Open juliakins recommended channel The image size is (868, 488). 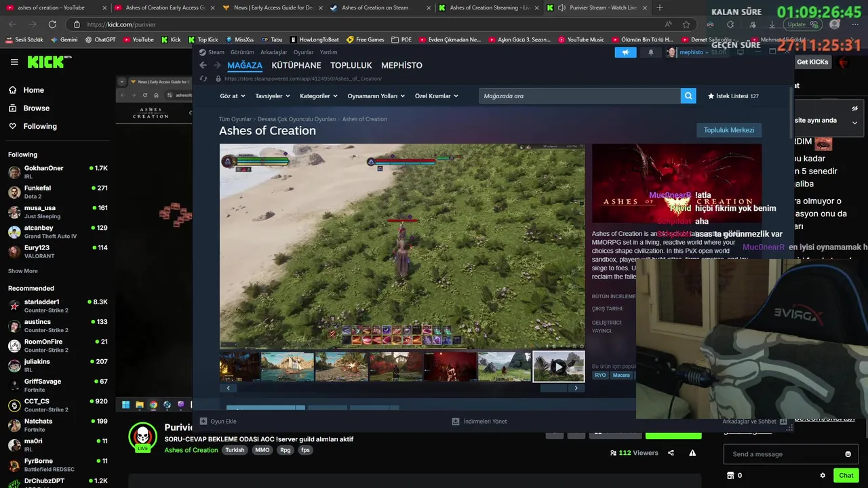[x=58, y=365]
